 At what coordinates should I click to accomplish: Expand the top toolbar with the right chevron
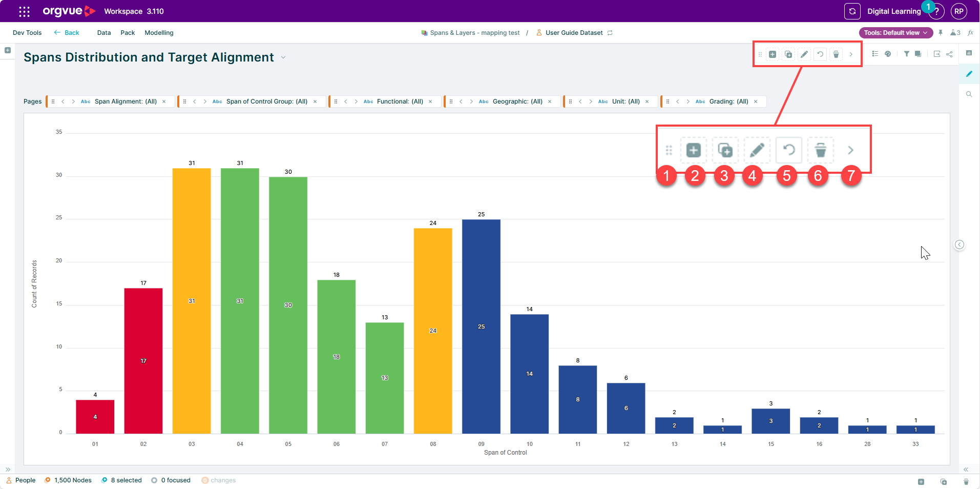point(851,54)
